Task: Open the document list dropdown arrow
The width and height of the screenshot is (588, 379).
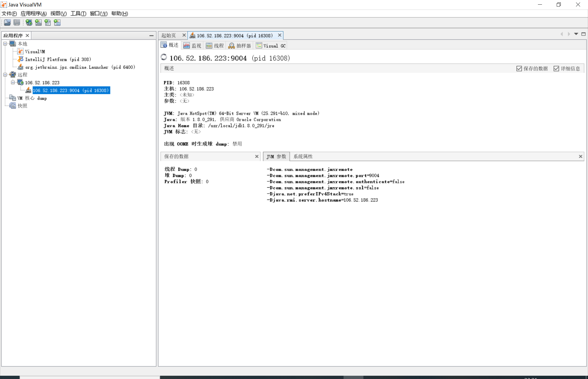Action: [x=576, y=34]
